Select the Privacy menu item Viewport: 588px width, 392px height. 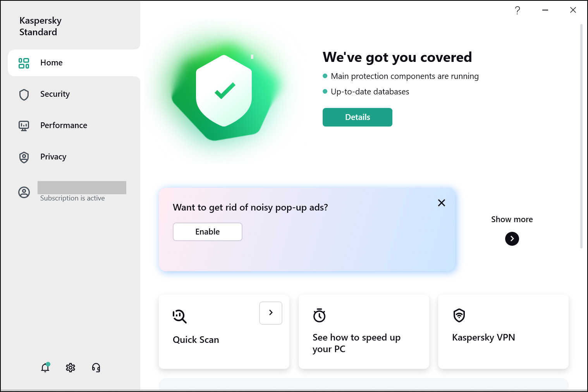coord(53,157)
